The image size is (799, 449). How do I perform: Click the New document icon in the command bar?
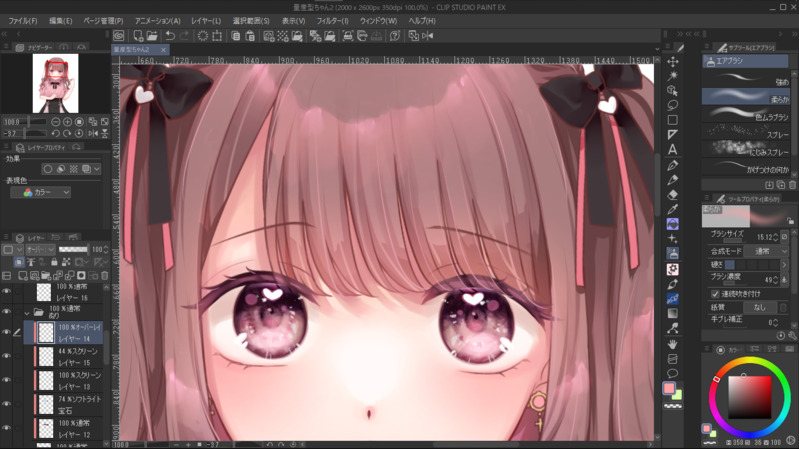coord(138,36)
